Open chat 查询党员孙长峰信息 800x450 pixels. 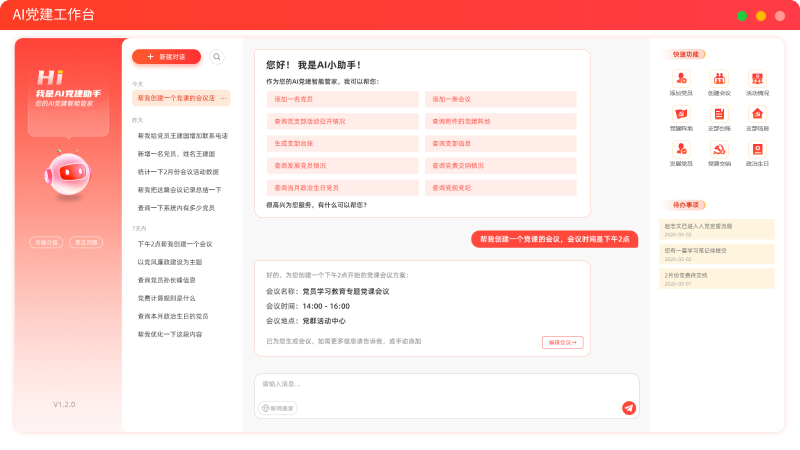pos(166,280)
